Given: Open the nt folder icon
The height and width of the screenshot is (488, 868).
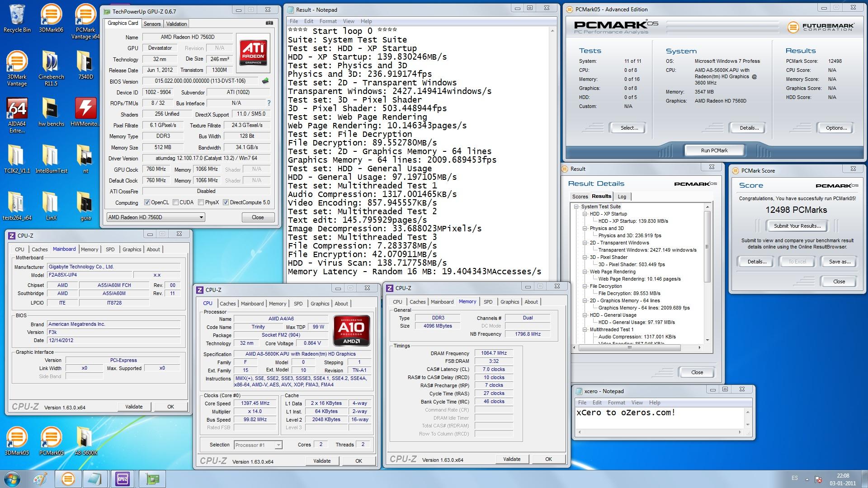Looking at the screenshot, I should (x=85, y=159).
